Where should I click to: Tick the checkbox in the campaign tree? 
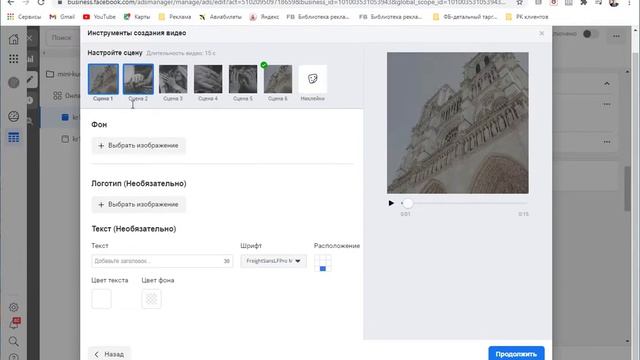pos(65,139)
